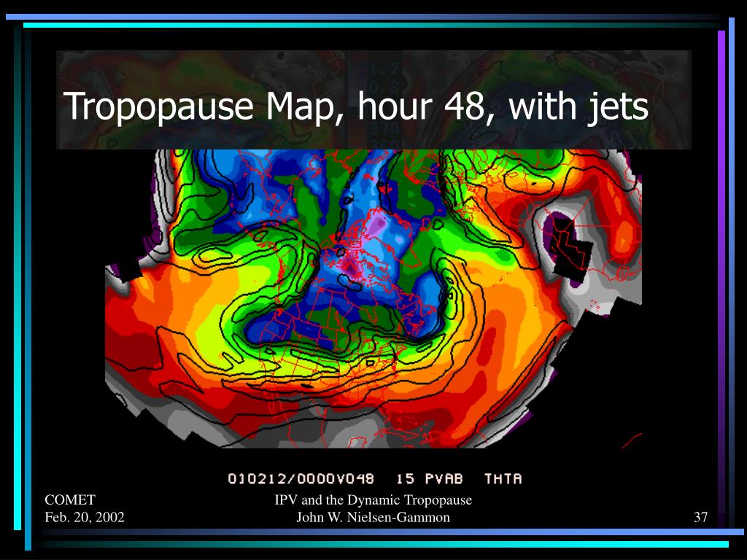Click the '15 PVAB' map label
This screenshot has width=747, height=560.
point(429,478)
